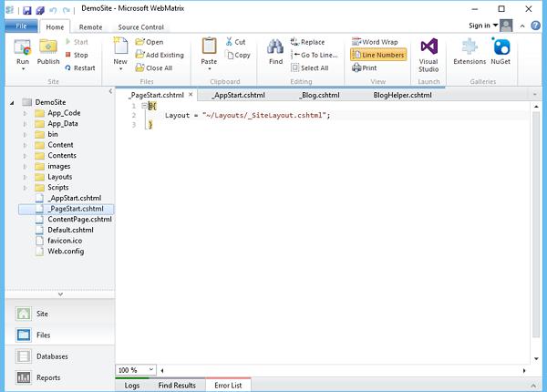Collapse the DemoSite root node
The height and width of the screenshot is (392, 547).
(x=12, y=102)
